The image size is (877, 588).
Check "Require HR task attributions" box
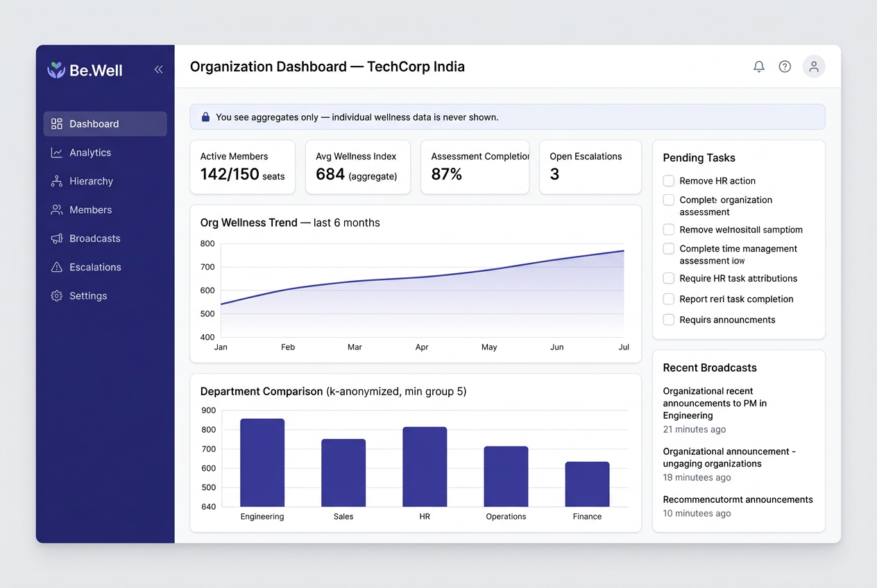pos(669,278)
